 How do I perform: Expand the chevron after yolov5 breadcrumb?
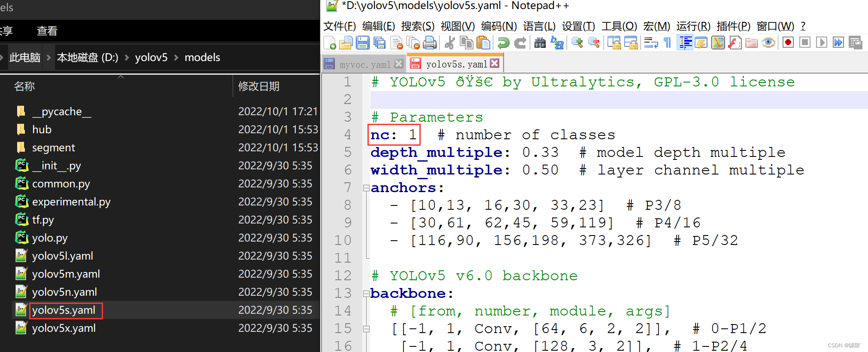pyautogui.click(x=176, y=57)
